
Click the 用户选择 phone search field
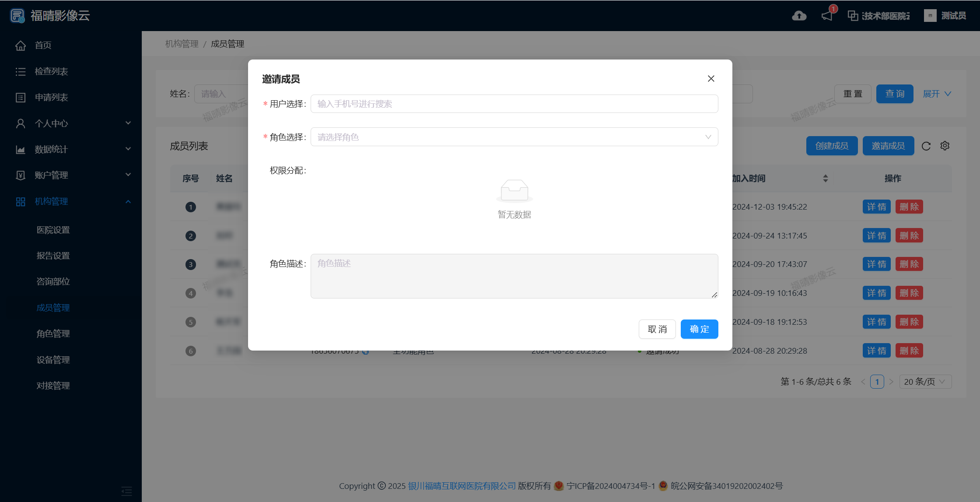pos(514,104)
